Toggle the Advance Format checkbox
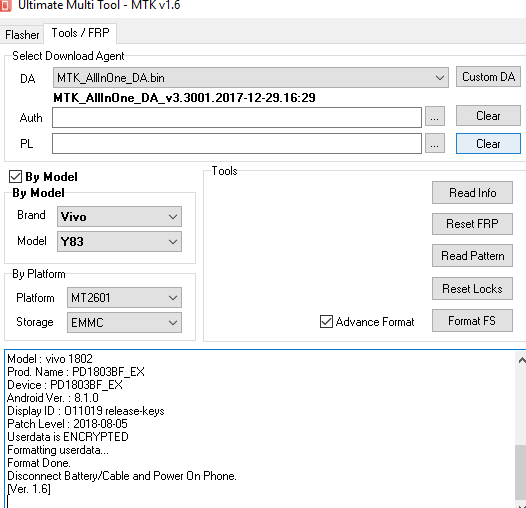The height and width of the screenshot is (508, 526). pos(326,321)
